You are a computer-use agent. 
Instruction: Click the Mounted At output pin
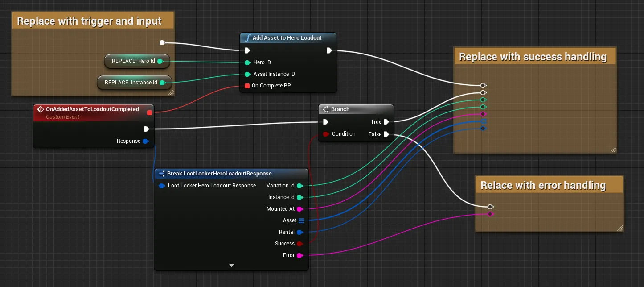click(300, 209)
